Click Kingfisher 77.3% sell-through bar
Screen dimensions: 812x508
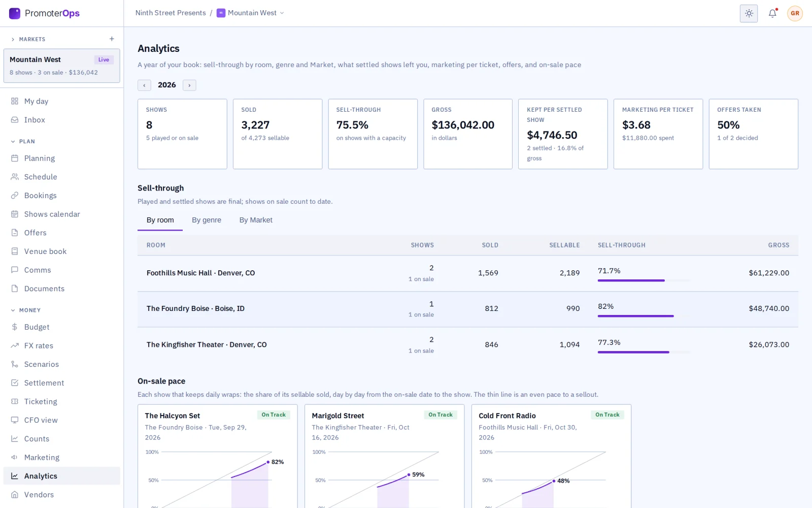click(x=644, y=352)
